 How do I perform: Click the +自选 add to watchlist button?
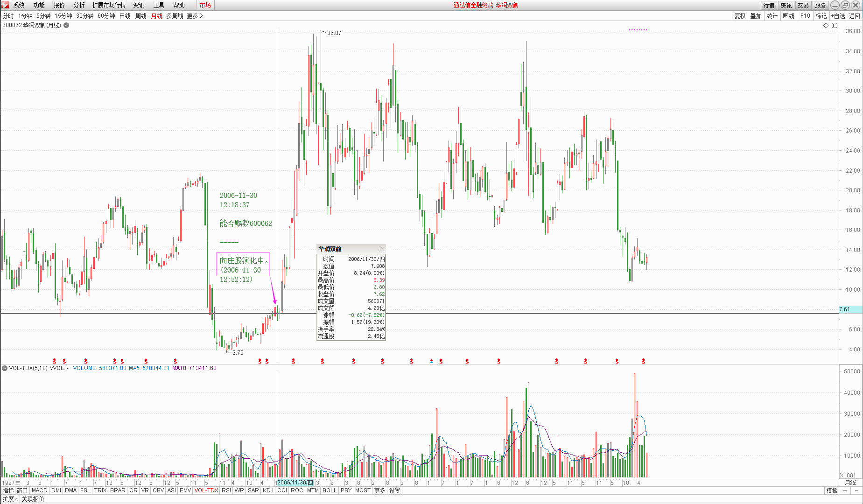click(838, 16)
